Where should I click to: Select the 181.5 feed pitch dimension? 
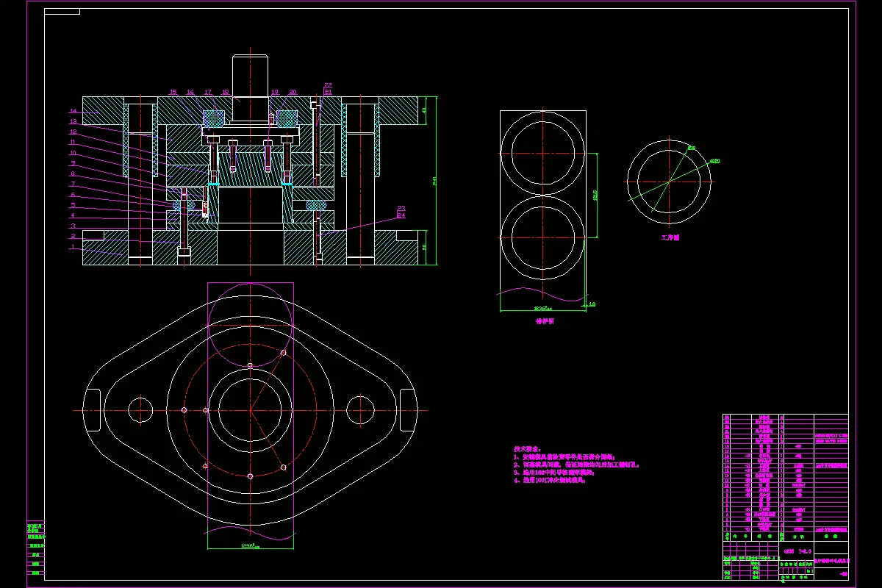pos(595,196)
